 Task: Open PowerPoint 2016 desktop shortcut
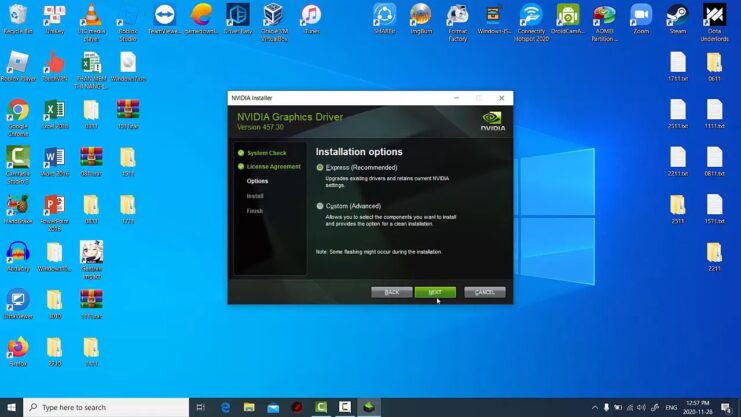point(55,213)
